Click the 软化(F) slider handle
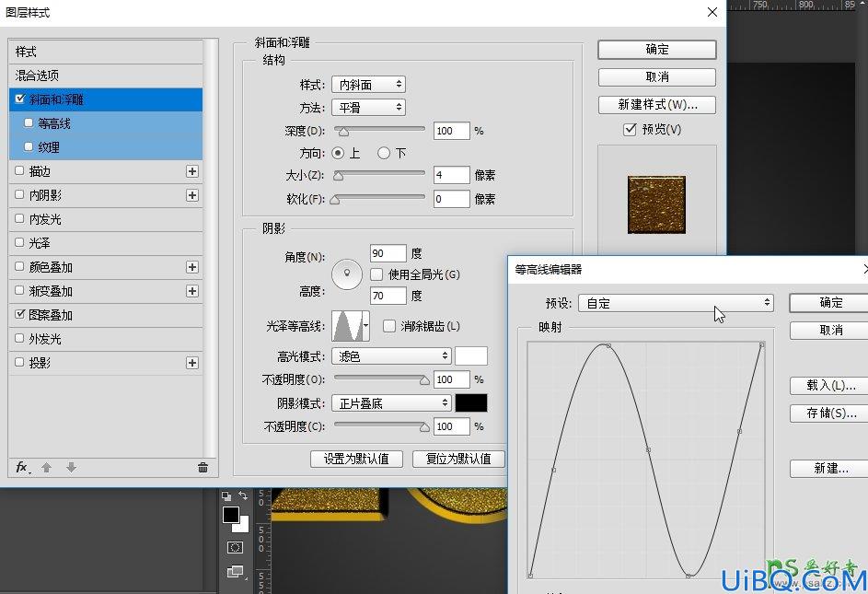868x594 pixels. point(335,200)
